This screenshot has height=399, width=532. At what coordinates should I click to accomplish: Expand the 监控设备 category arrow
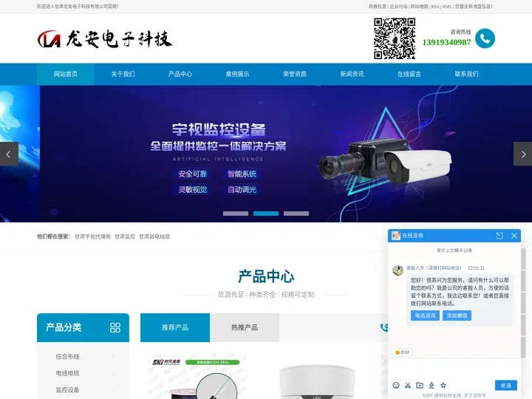click(114, 390)
